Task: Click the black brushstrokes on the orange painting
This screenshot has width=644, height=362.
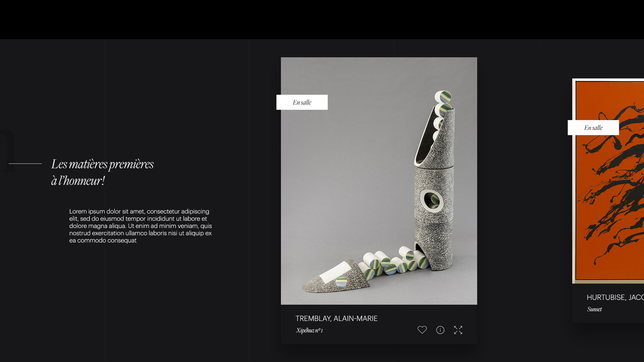Action: coord(614,181)
